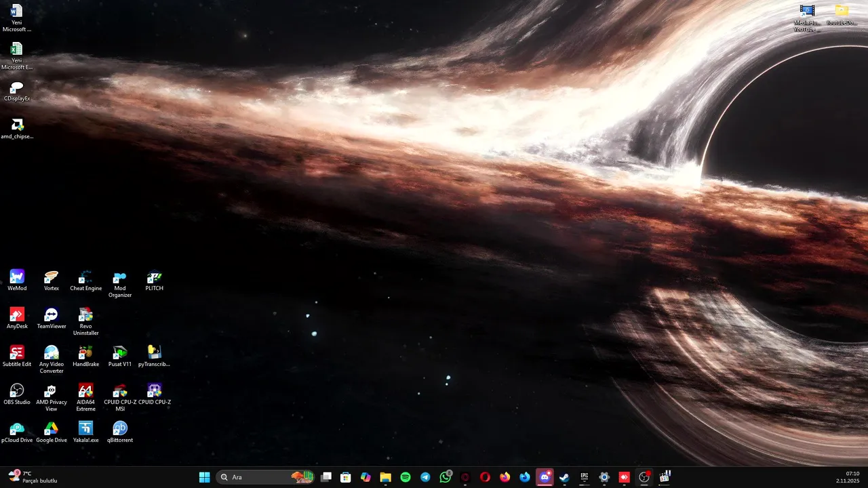The height and width of the screenshot is (488, 868).
Task: Open Settings gear on the taskbar
Action: click(604, 477)
